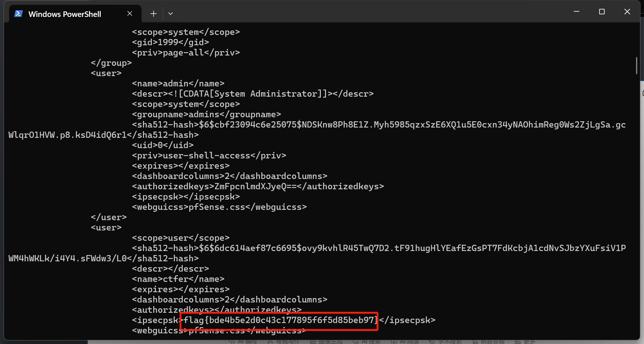Open the new tab dropdown chevron

(170, 13)
